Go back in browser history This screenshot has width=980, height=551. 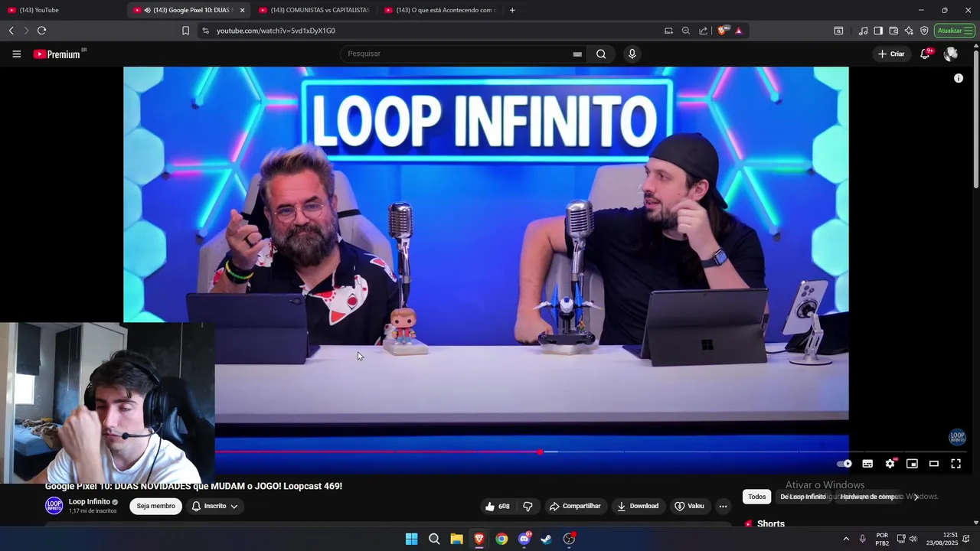11,31
